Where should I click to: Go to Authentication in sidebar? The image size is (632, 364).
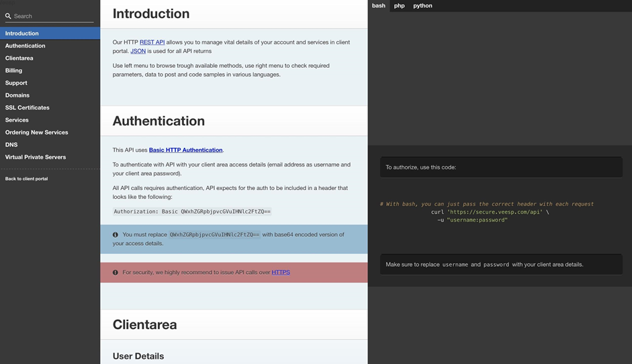pos(25,46)
